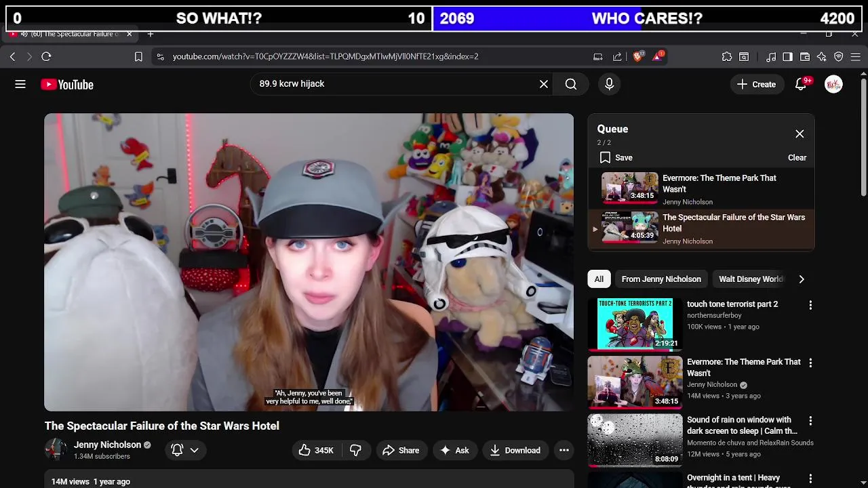Select From Jenny Nicholson chip
This screenshot has width=868, height=488.
pos(661,279)
